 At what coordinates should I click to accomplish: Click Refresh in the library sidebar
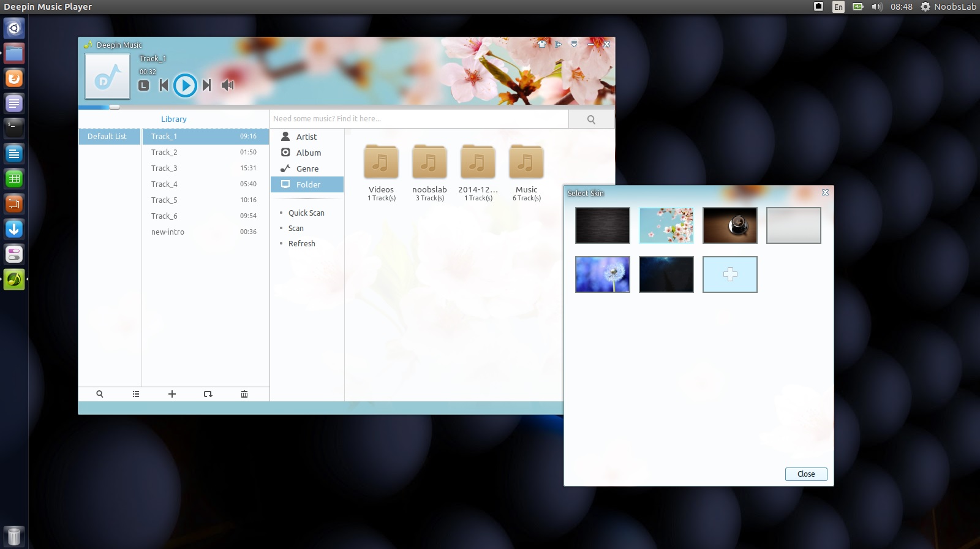pyautogui.click(x=301, y=243)
